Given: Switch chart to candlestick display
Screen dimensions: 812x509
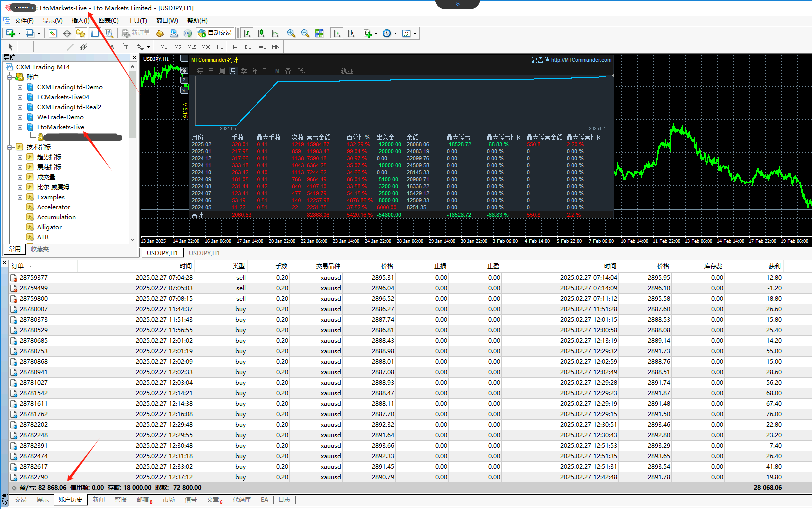Looking at the screenshot, I should pos(261,33).
